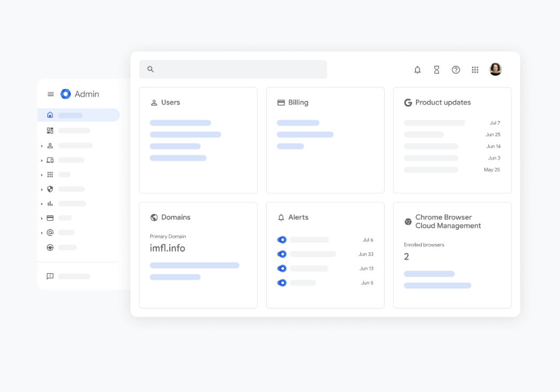560x392 pixels.
Task: Open notifications bell in top bar
Action: [418, 70]
